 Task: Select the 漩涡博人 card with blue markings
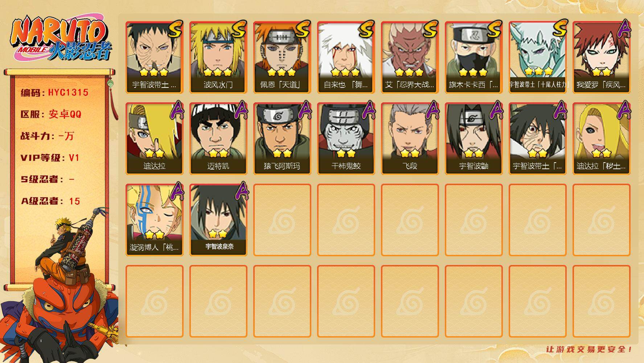tap(154, 220)
